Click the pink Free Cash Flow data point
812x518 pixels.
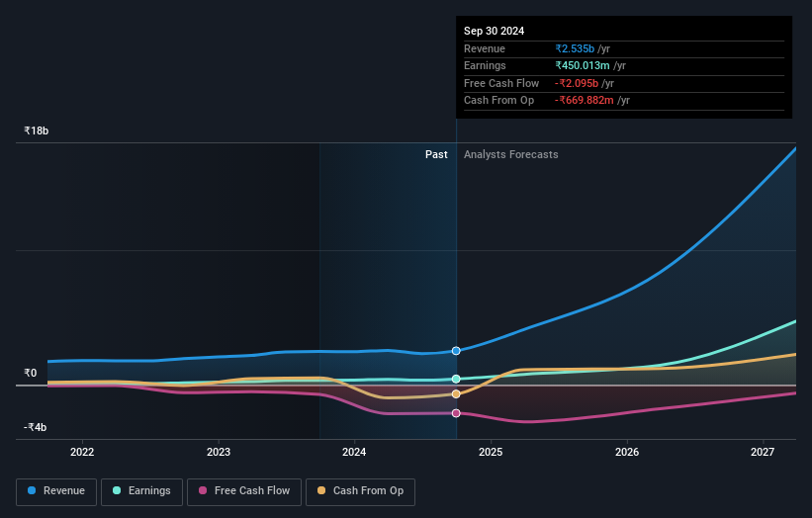(456, 413)
